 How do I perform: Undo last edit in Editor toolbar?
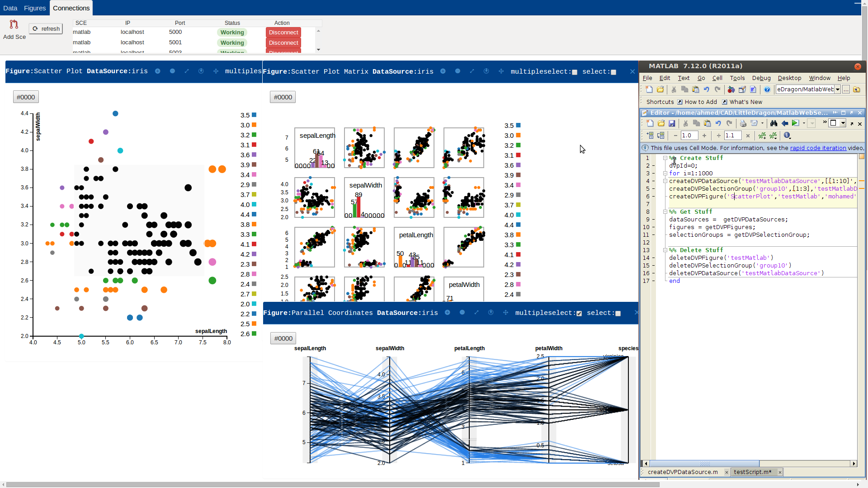pyautogui.click(x=718, y=123)
